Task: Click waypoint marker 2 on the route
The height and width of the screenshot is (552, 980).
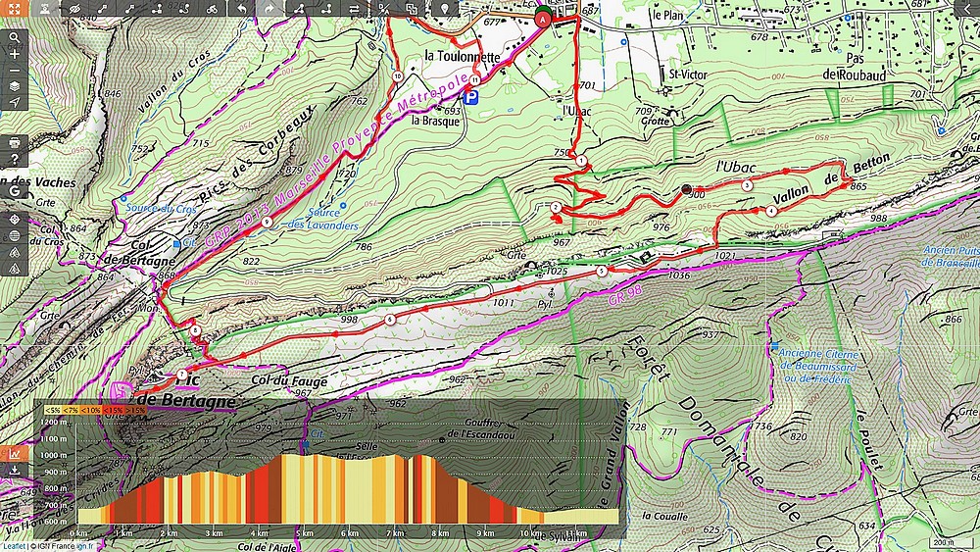Action: pyautogui.click(x=556, y=208)
